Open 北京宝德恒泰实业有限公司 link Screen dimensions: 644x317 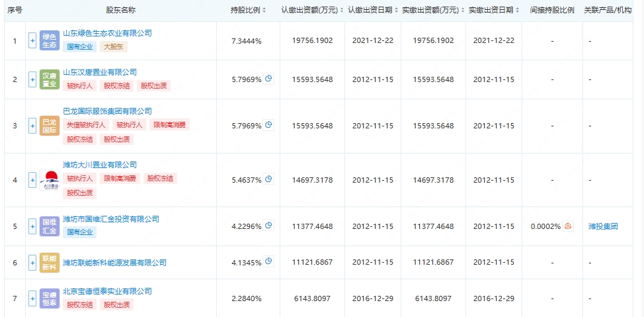tap(107, 291)
